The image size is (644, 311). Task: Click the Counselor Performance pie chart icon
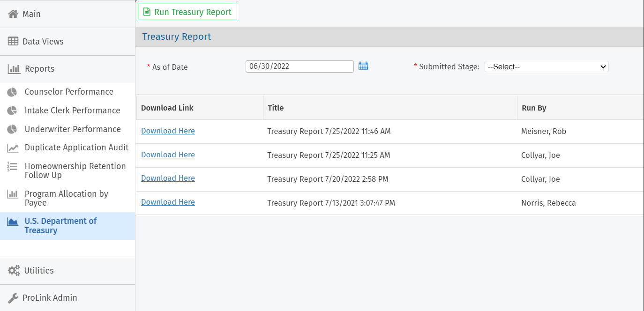click(15, 92)
